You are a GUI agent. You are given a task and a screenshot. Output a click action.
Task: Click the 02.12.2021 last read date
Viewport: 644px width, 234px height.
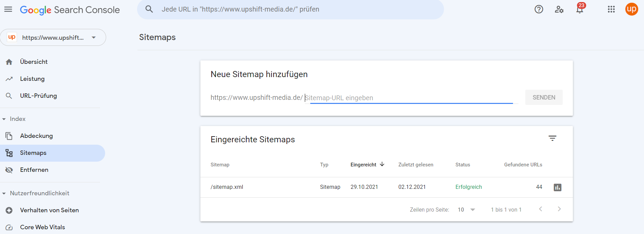click(412, 187)
